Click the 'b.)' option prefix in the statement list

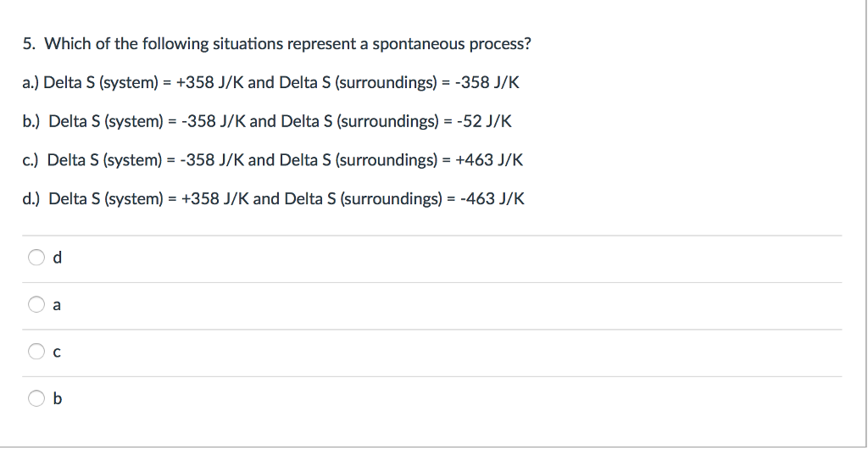(x=33, y=121)
